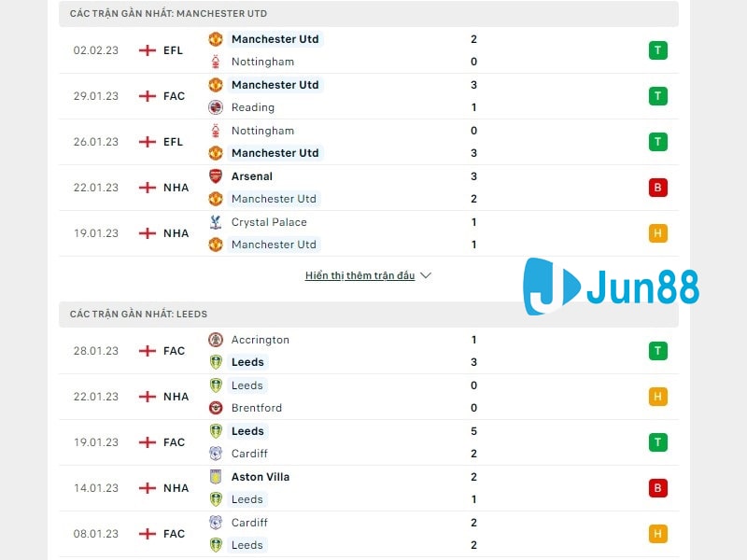747x560 pixels.
Task: Click the Crystal Palace team logo
Action: pyautogui.click(x=215, y=222)
